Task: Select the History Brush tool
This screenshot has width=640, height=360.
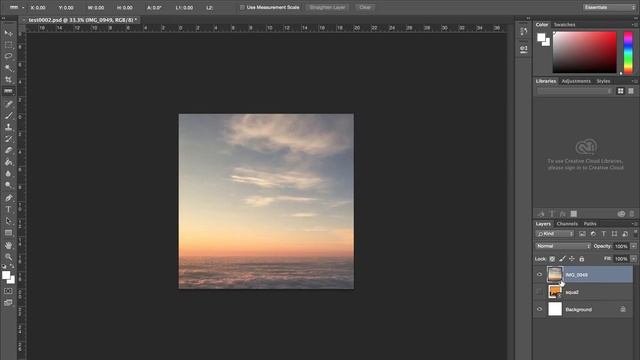Action: click(8, 139)
